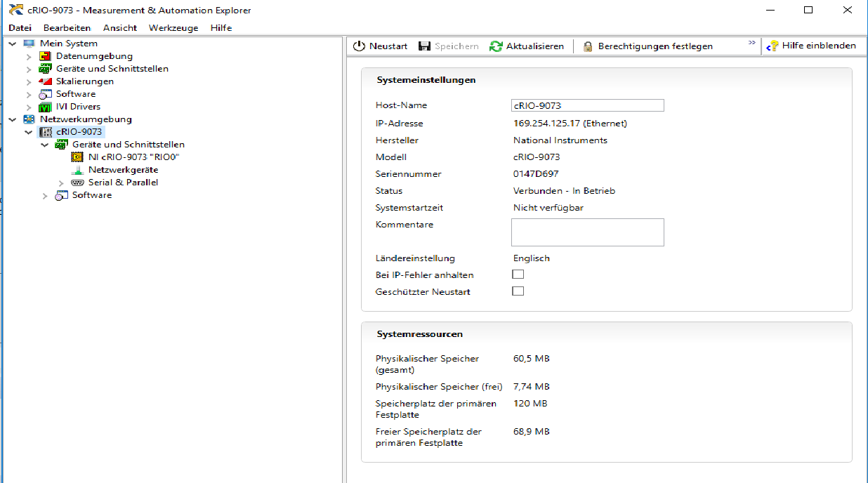Enable the Geschützter Neustart checkbox

(518, 291)
